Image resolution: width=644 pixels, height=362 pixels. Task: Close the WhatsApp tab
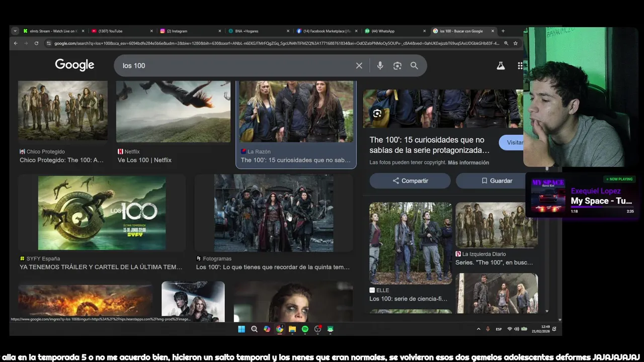[x=424, y=31]
